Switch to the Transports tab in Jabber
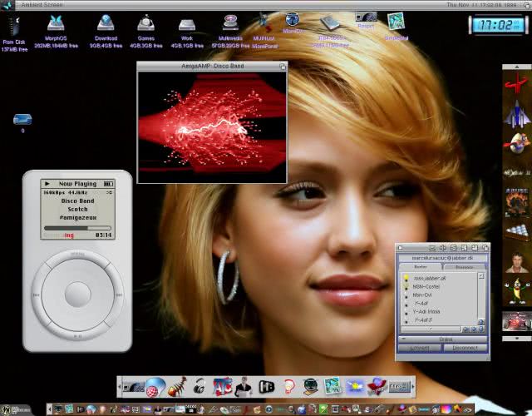Viewport: 532px width, 416px height. point(464,267)
